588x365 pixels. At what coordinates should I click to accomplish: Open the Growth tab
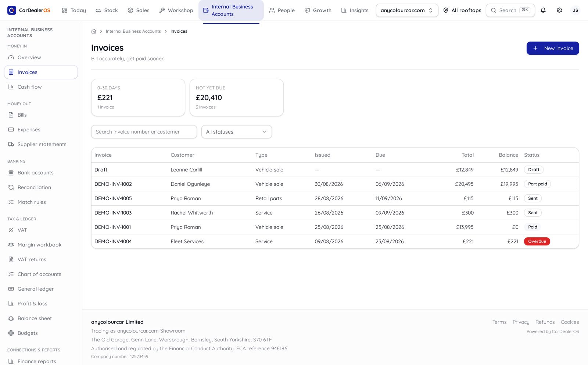pyautogui.click(x=318, y=10)
